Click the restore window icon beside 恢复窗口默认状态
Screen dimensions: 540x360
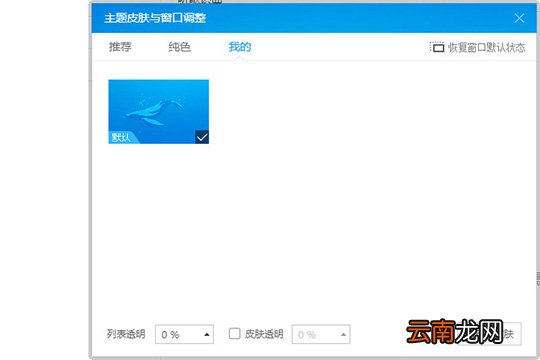pos(437,47)
